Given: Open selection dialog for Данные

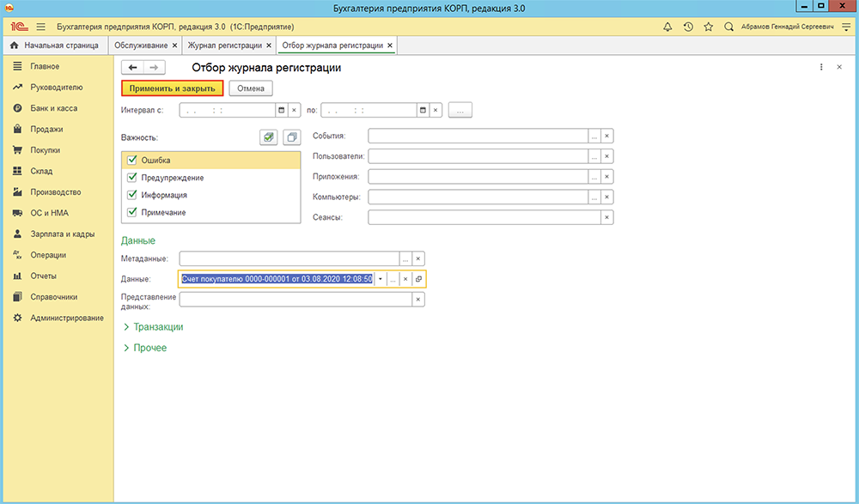Looking at the screenshot, I should point(393,279).
